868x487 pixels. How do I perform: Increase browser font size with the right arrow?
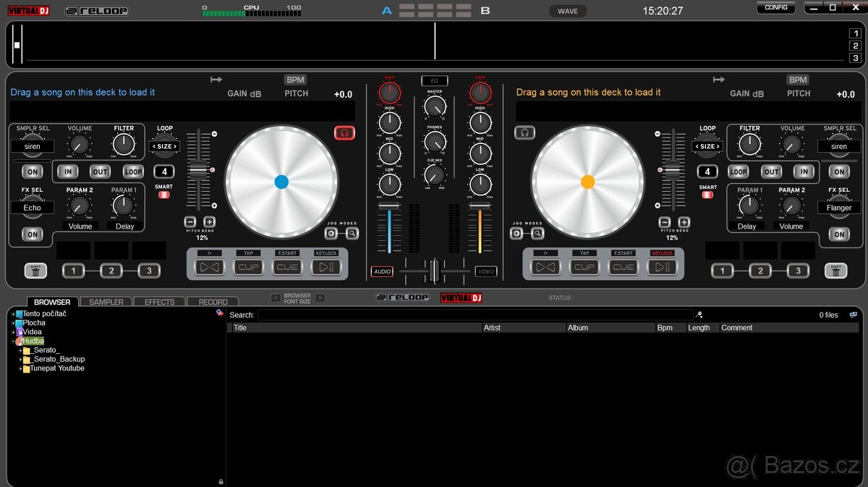320,298
